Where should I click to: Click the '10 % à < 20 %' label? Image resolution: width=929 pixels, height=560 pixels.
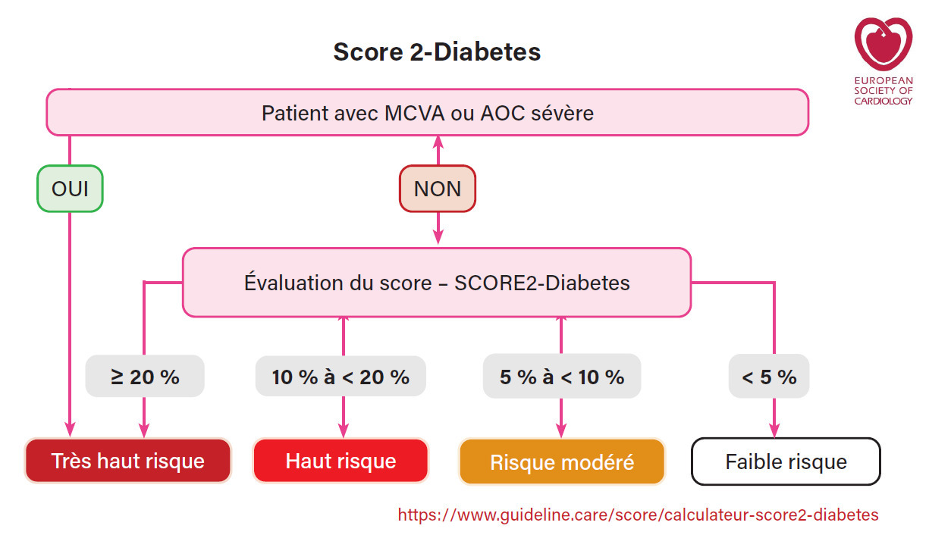pyautogui.click(x=341, y=377)
